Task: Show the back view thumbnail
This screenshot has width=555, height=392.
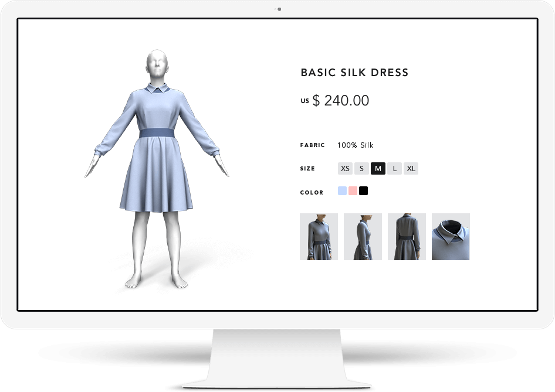Action: pyautogui.click(x=407, y=237)
